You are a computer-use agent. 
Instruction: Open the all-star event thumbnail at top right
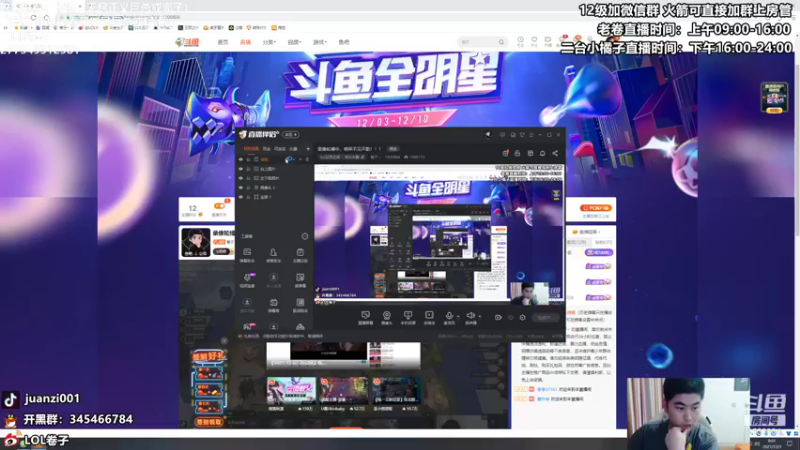point(774,97)
